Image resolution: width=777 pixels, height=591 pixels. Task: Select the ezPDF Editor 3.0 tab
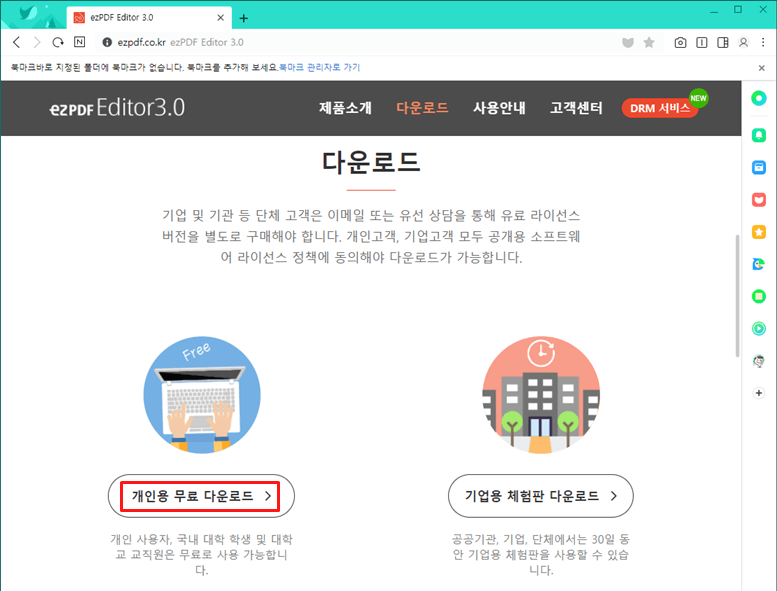click(149, 18)
